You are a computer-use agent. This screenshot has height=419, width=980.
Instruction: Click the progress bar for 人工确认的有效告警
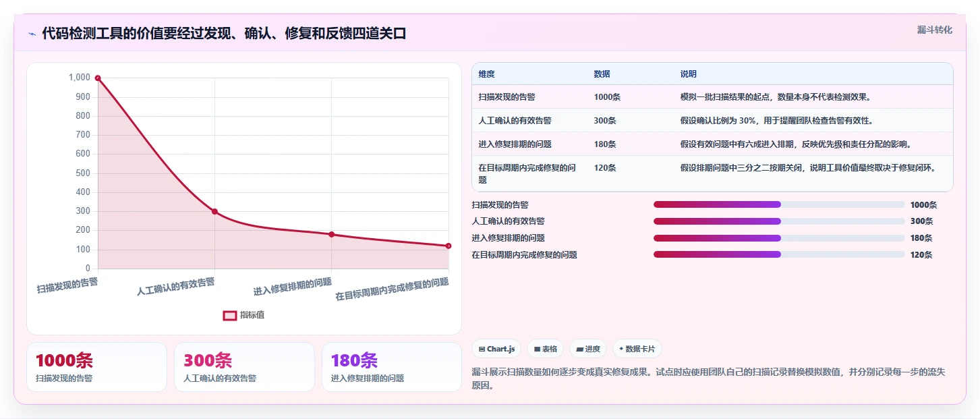[779, 221]
